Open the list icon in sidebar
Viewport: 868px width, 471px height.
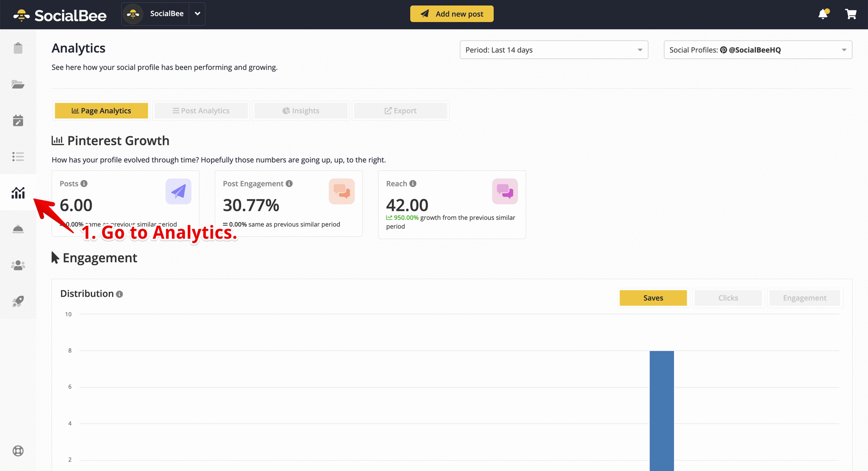tap(18, 157)
